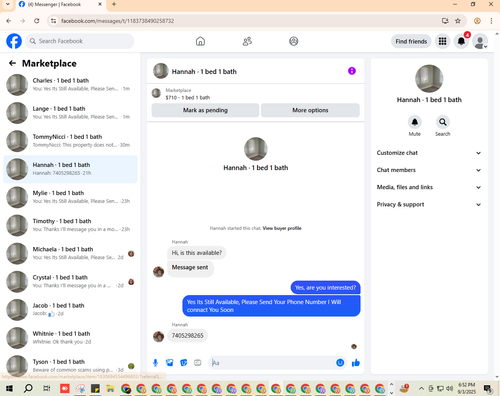
Task: Open a new browser tab
Action: [114, 4]
